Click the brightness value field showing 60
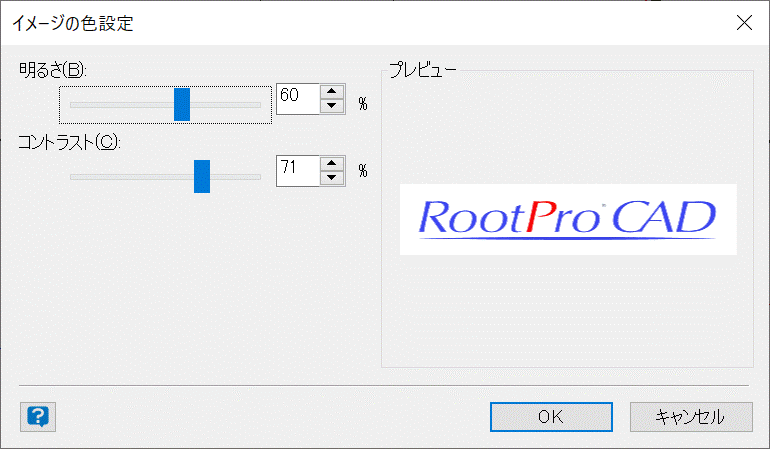This screenshot has width=770, height=449. [298, 99]
